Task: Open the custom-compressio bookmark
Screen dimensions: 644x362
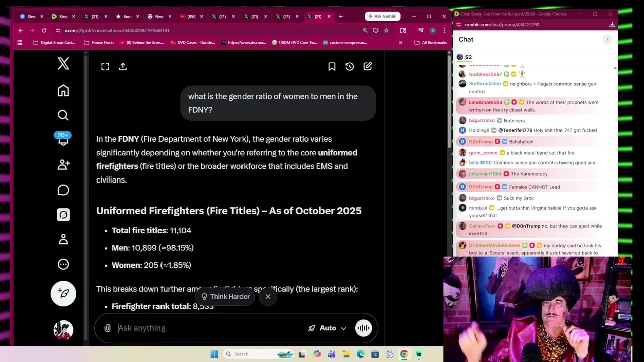Action: click(345, 43)
